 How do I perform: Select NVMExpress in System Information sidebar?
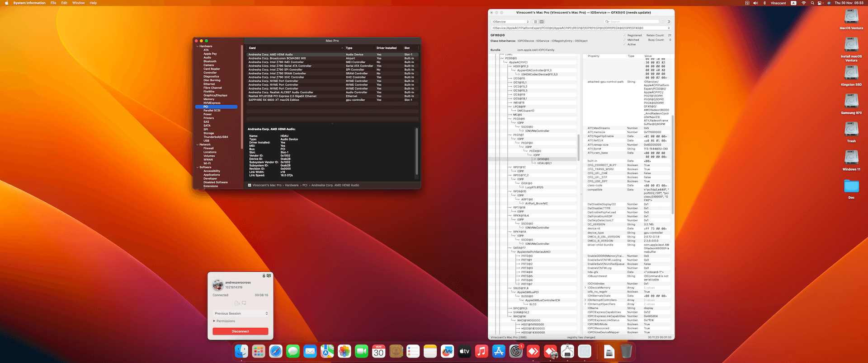pos(212,103)
